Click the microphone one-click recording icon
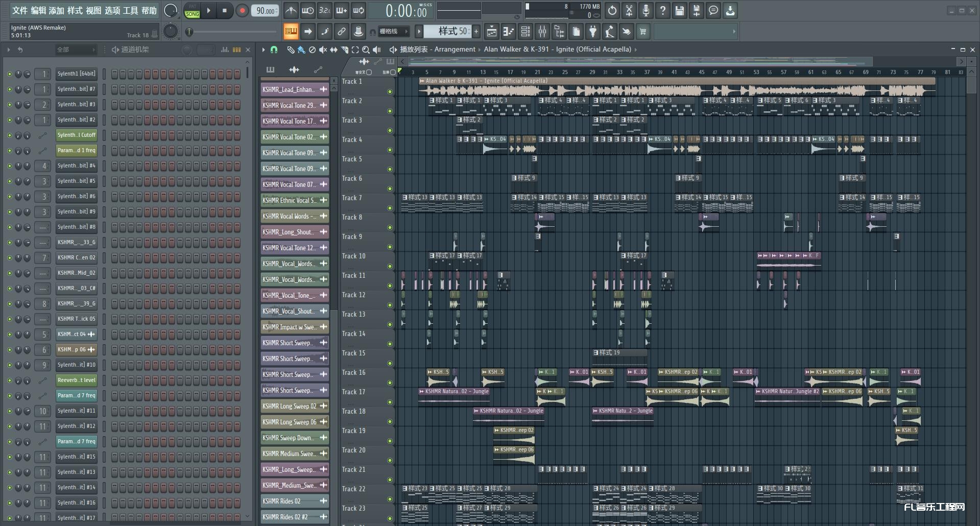980x526 pixels. pos(646,10)
